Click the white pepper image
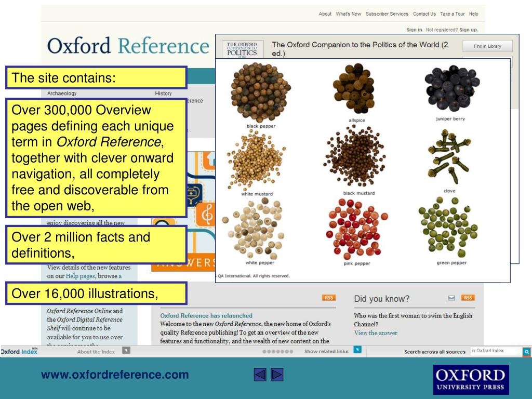The width and height of the screenshot is (532, 399). pyautogui.click(x=253, y=229)
